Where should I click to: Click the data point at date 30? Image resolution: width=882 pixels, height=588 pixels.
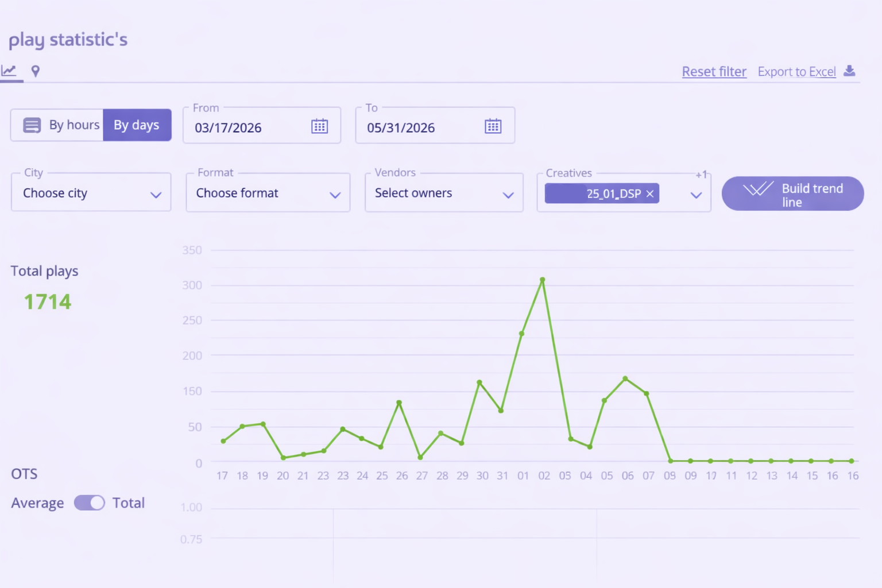(x=479, y=382)
